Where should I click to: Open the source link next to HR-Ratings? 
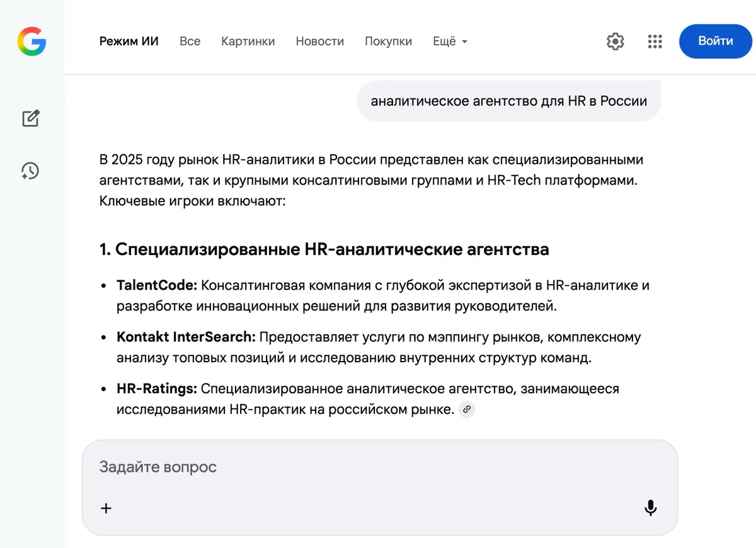[466, 409]
